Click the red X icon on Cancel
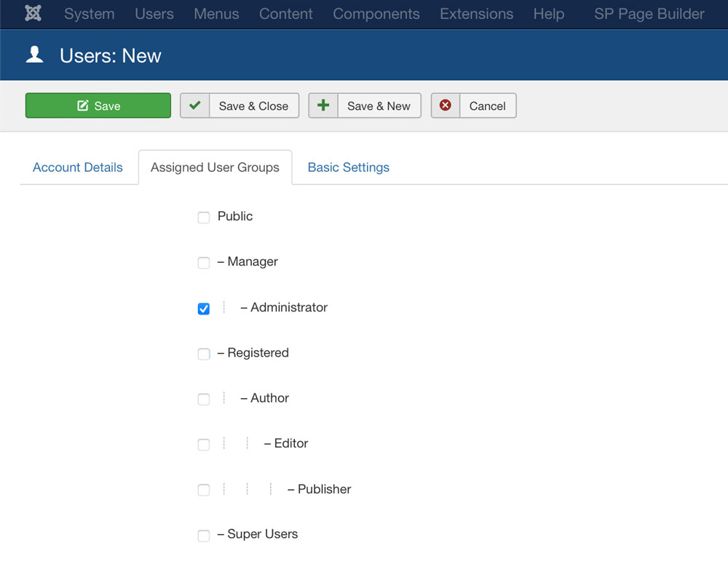This screenshot has width=728, height=564. click(x=445, y=105)
